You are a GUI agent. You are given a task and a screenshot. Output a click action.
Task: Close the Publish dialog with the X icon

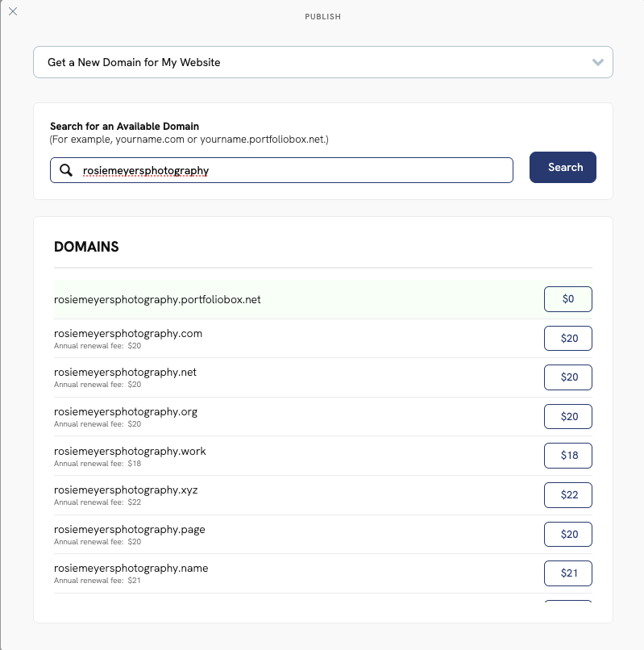(13, 12)
